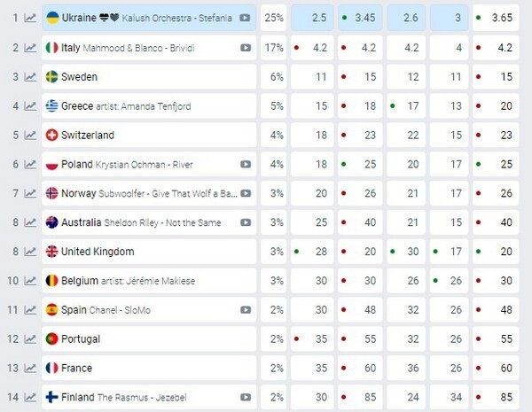532x412 pixels.
Task: Open the odds history chart icon for Ukraine
Action: [x=30, y=18]
